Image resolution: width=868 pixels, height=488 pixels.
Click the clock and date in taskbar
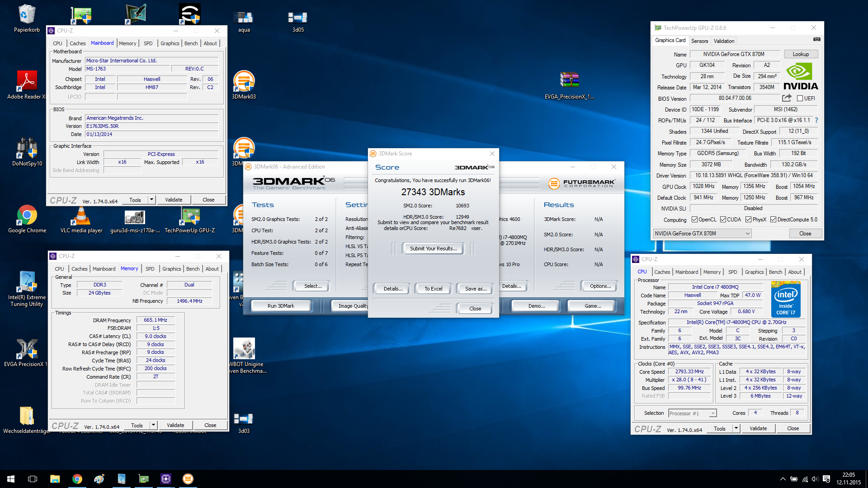point(849,479)
